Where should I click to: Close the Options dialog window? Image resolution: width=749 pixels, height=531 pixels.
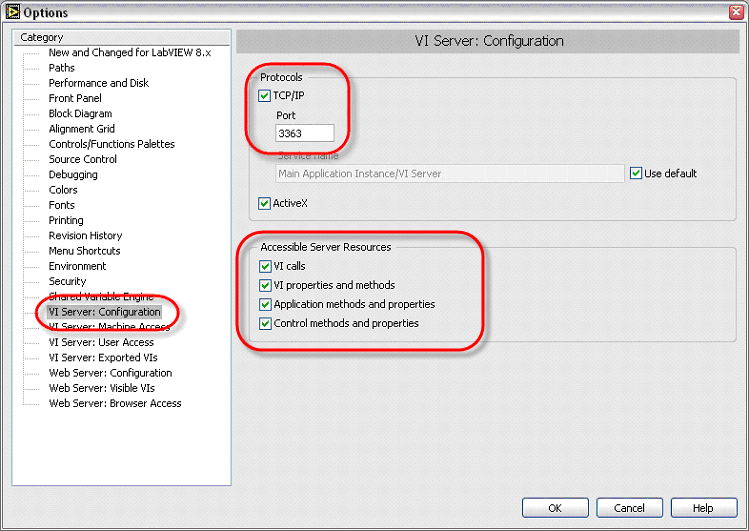pyautogui.click(x=736, y=12)
